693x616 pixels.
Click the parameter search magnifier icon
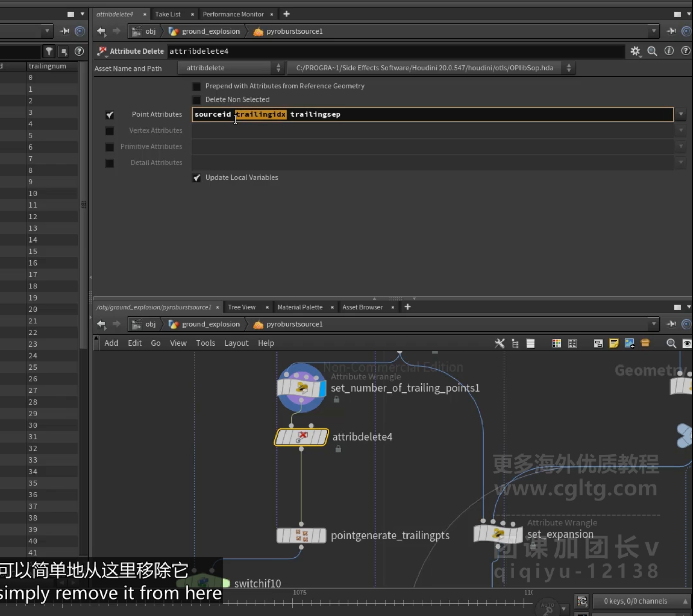click(x=652, y=51)
